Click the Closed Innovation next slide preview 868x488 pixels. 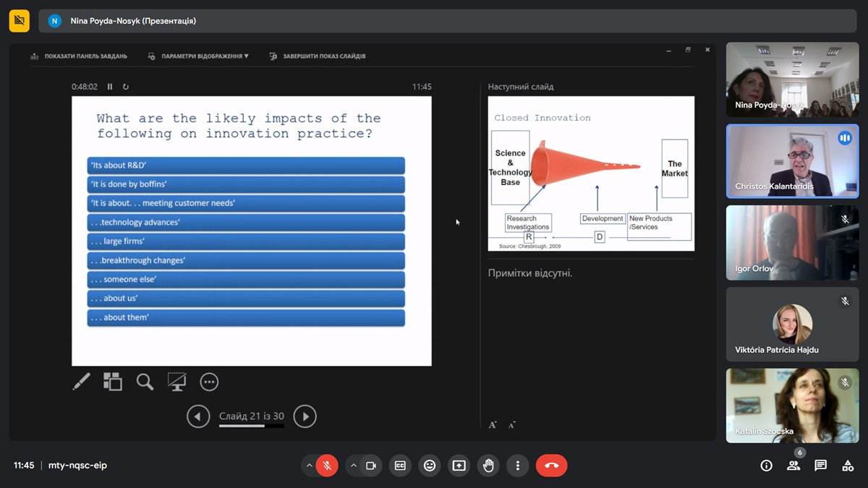[591, 174]
